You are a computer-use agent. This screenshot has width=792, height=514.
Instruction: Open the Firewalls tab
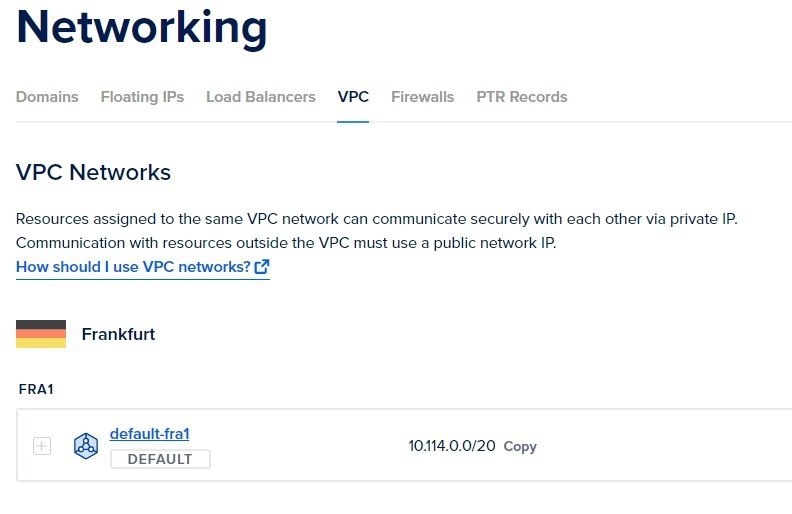point(423,96)
